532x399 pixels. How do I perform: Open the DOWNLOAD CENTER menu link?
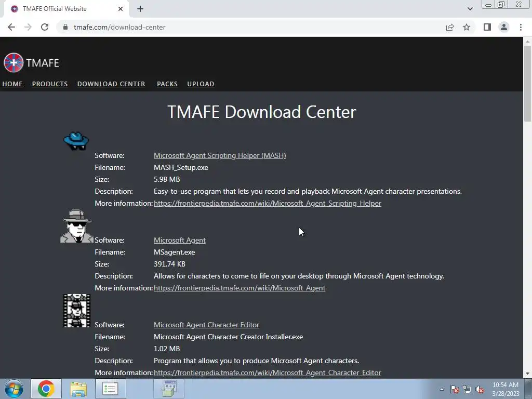click(111, 84)
